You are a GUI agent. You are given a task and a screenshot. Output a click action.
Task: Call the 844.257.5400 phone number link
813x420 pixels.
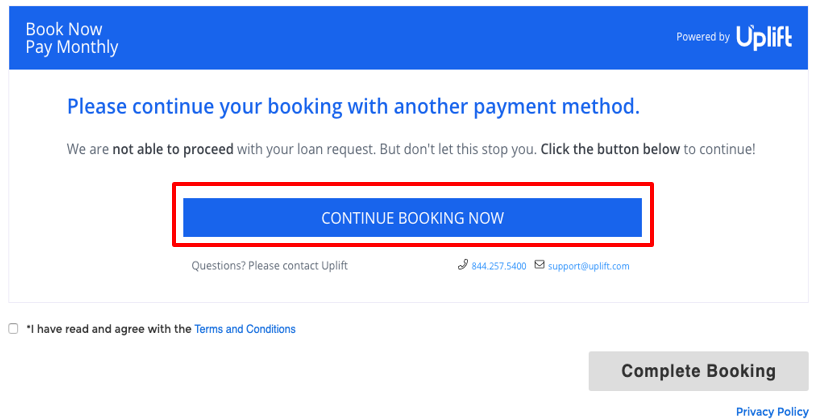click(x=499, y=266)
